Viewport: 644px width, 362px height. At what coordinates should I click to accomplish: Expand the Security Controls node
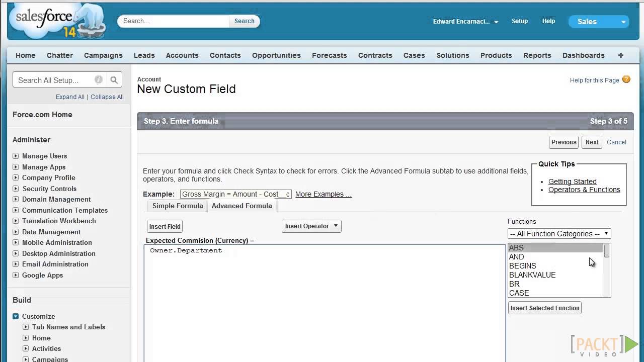pos(16,189)
